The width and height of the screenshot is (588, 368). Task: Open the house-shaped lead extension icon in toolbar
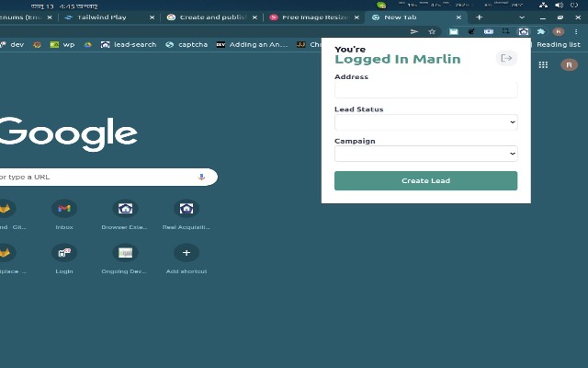click(x=524, y=31)
